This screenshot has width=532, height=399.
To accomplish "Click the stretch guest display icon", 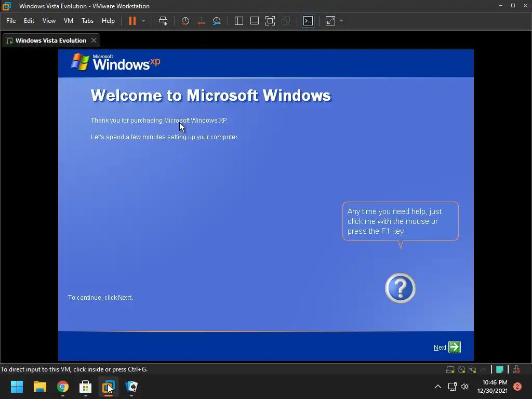I will (x=330, y=21).
